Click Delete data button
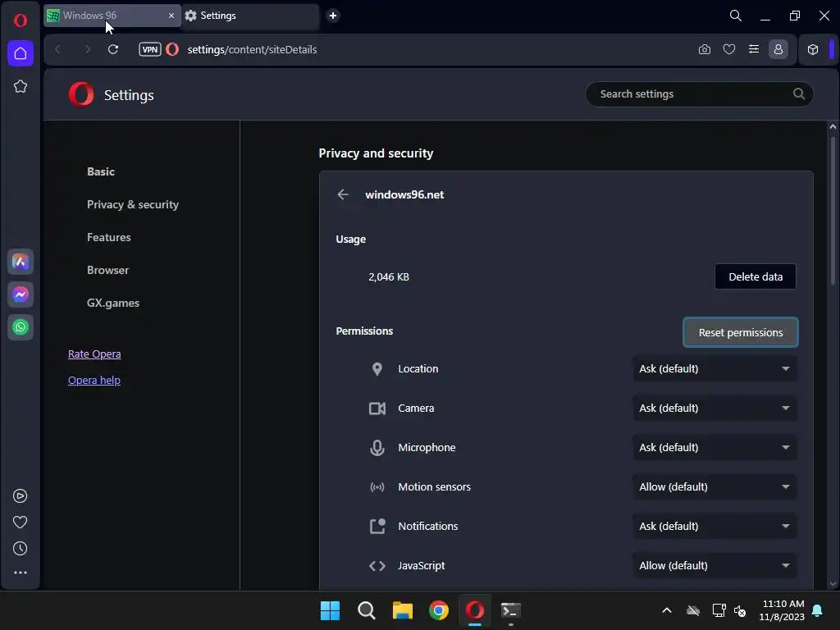The width and height of the screenshot is (840, 630). click(x=756, y=276)
